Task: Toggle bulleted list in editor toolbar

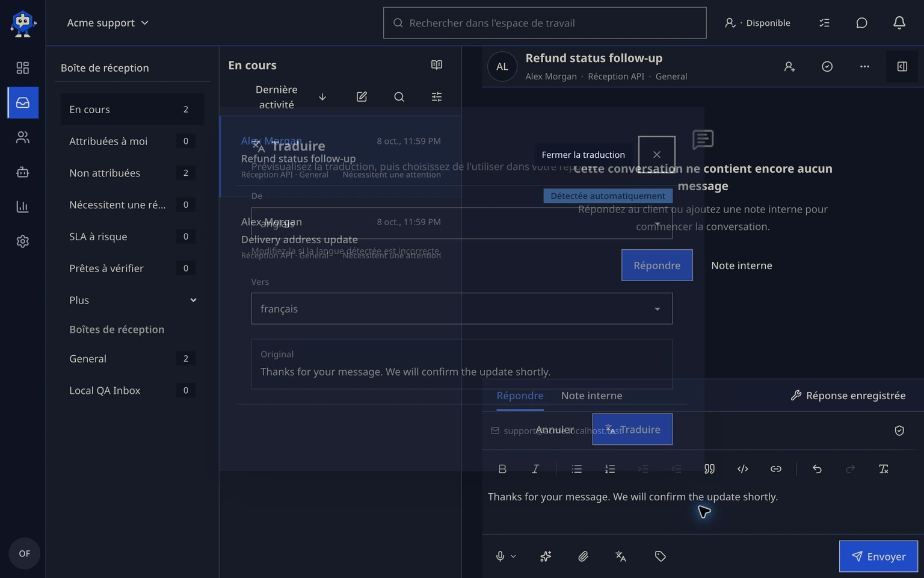Action: (x=576, y=469)
